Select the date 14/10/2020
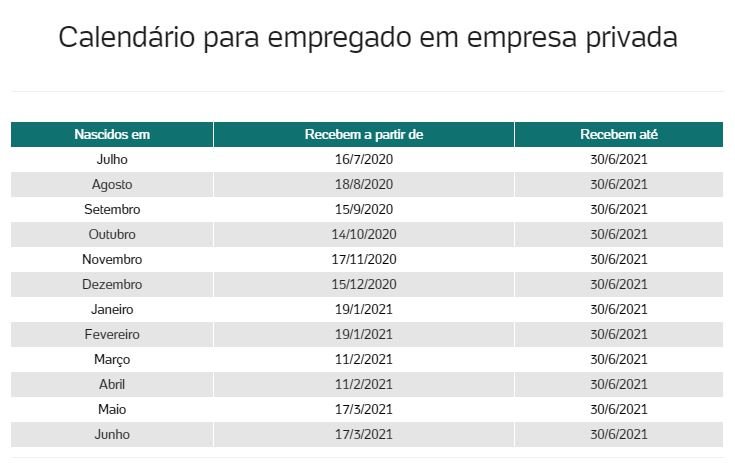Screen dimensions: 735x468 pos(364,234)
